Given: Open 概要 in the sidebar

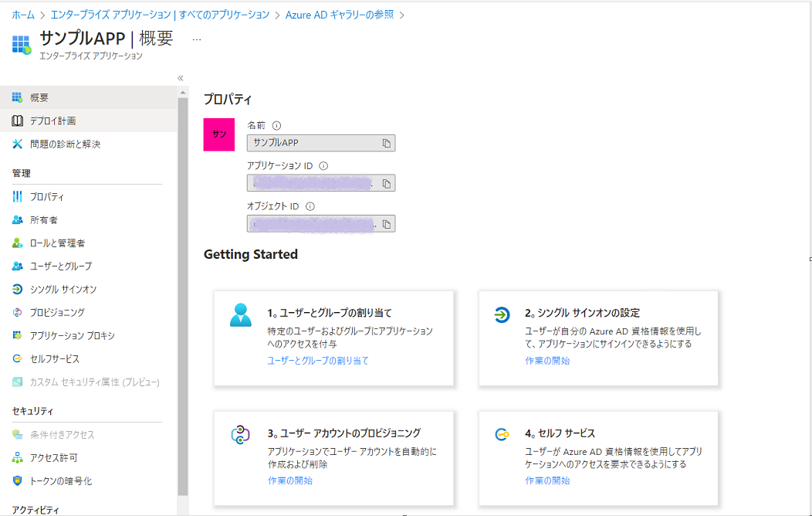Looking at the screenshot, I should tap(89, 97).
